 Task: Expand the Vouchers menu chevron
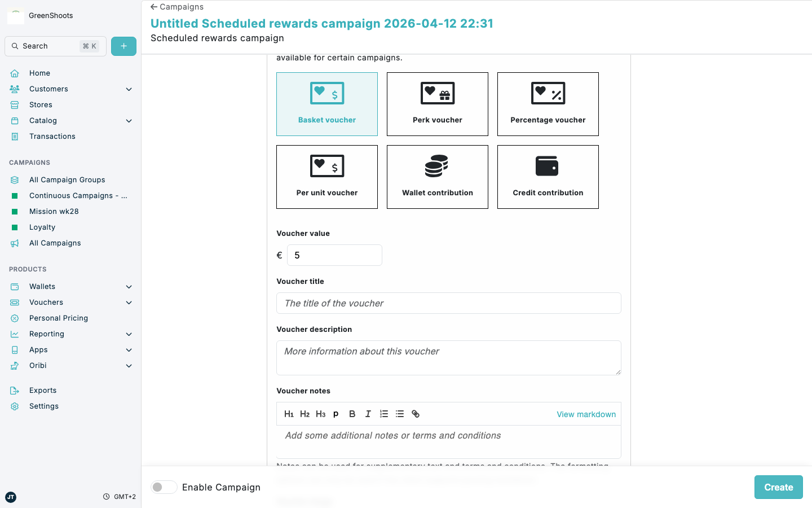point(129,303)
